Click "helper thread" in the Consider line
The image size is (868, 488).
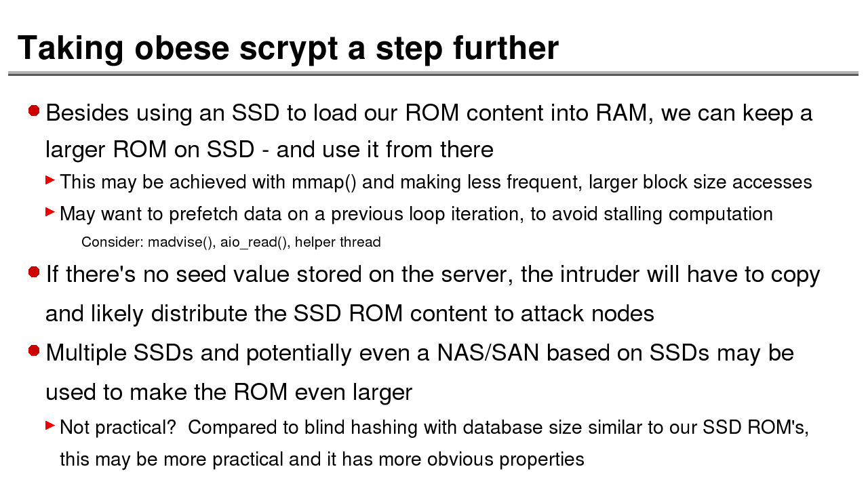(x=338, y=242)
